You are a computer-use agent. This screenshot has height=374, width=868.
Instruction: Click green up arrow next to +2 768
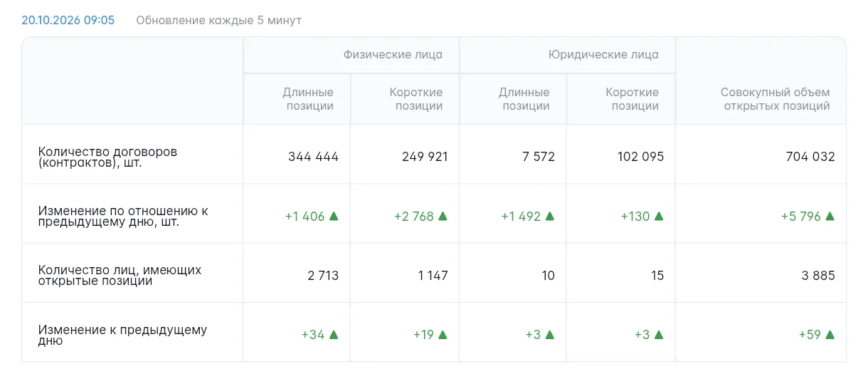click(443, 216)
